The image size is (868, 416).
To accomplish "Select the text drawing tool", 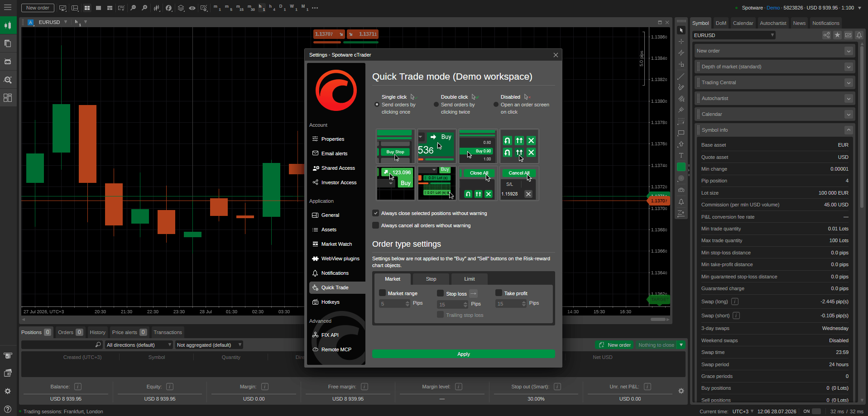I will pyautogui.click(x=681, y=155).
